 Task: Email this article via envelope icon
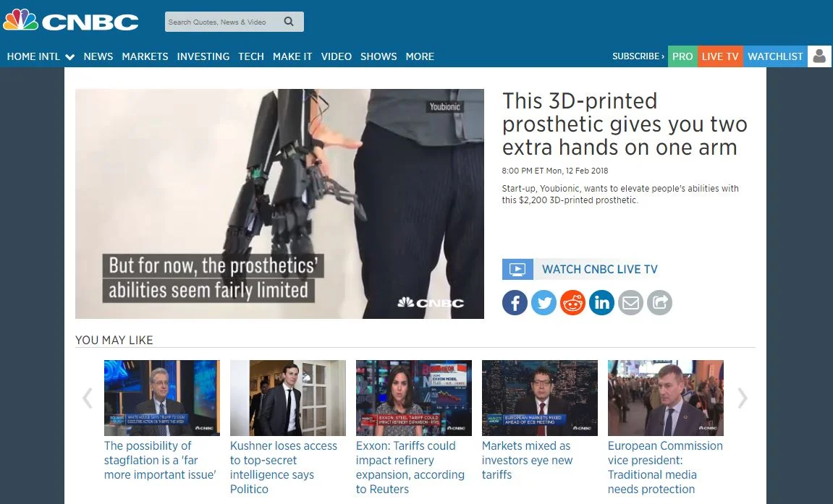click(x=630, y=303)
